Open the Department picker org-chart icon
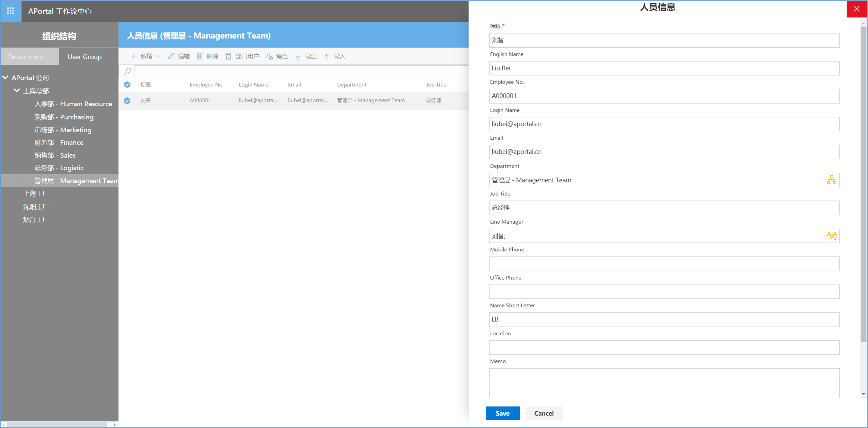 pyautogui.click(x=831, y=180)
